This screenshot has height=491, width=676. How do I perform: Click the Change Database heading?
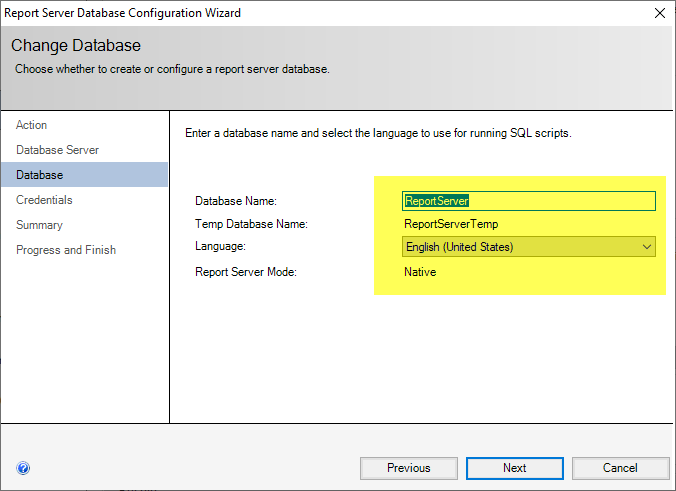[76, 46]
